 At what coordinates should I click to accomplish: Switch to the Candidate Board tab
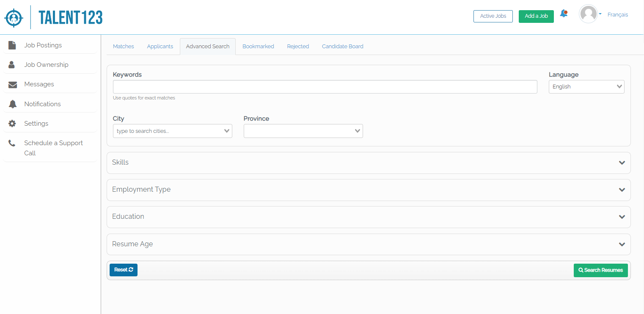[342, 46]
